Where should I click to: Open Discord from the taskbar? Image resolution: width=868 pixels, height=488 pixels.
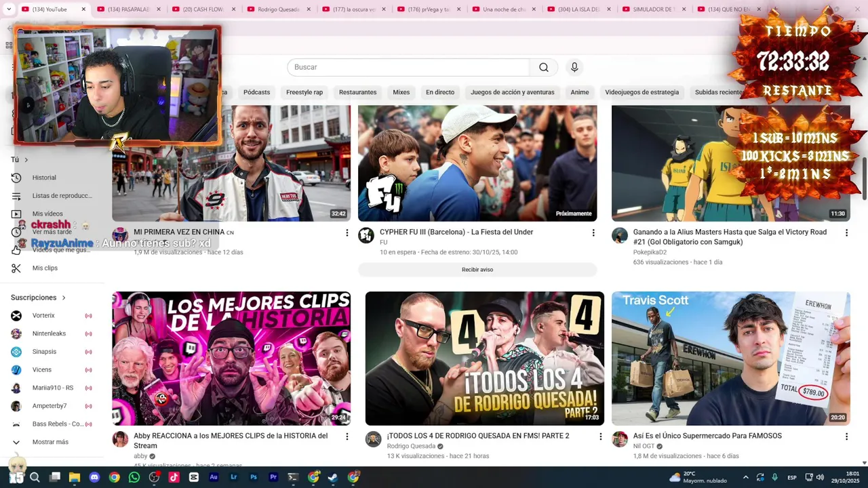94,477
